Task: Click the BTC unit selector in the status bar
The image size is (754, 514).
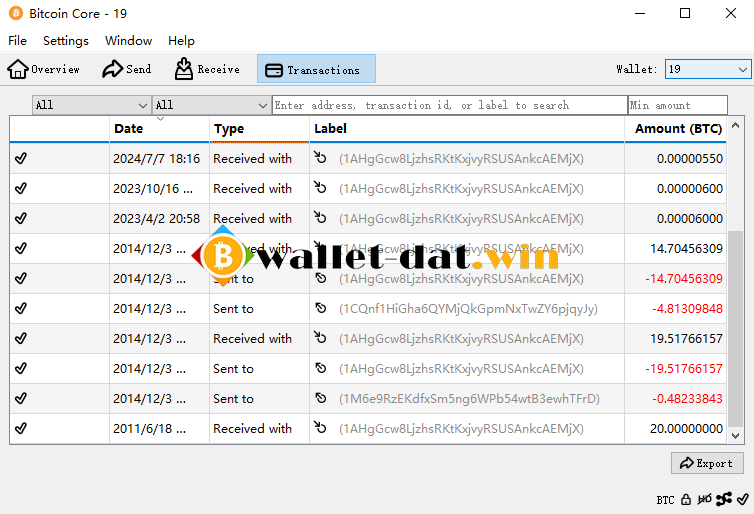Action: pos(666,500)
